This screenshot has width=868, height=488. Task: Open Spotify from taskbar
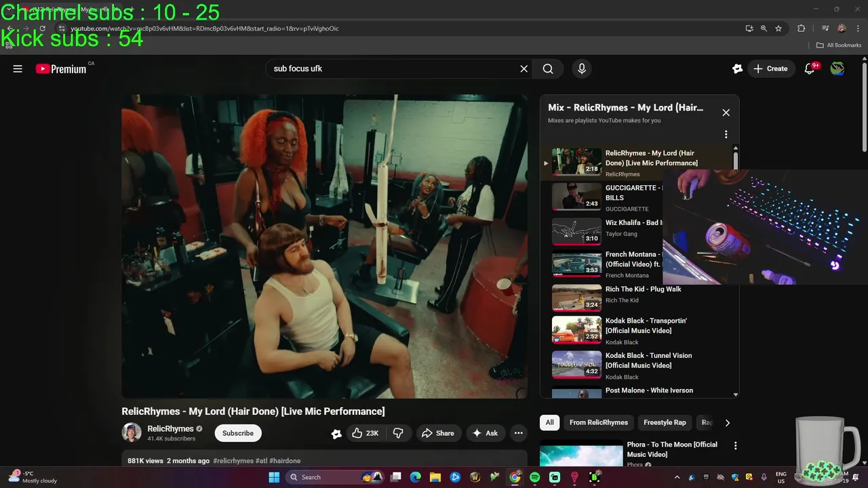click(535, 477)
